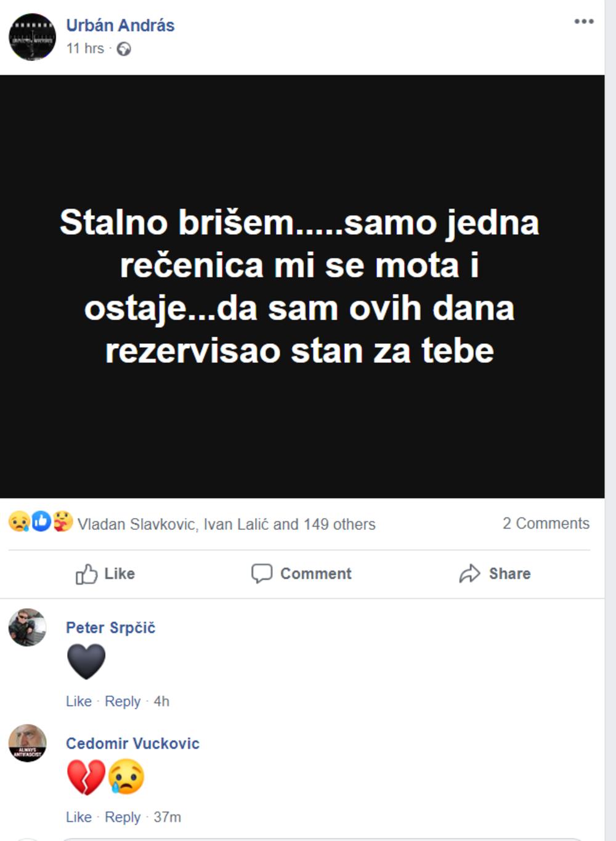The height and width of the screenshot is (841, 616).
Task: Click the 11 hrs post timestamp
Action: point(85,49)
